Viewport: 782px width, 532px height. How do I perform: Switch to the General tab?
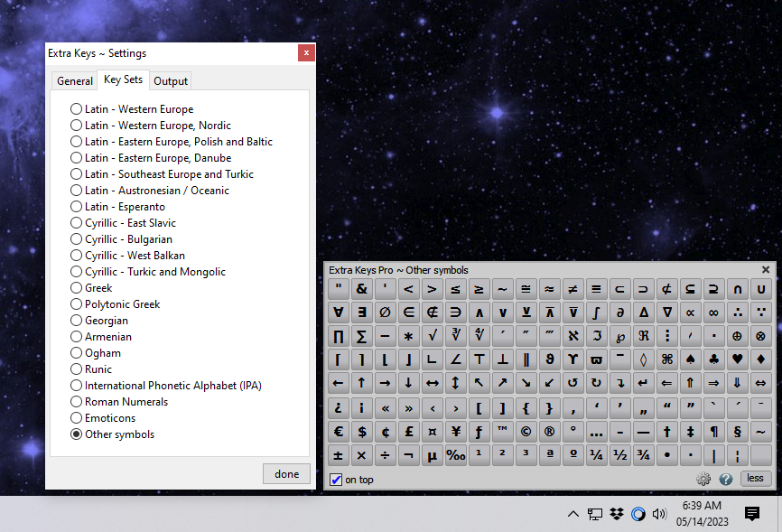click(75, 81)
